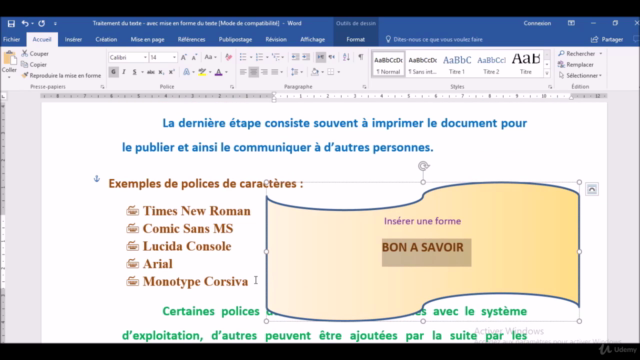Toggle underline (S) formatting
This screenshot has width=640, height=360.
point(134,72)
